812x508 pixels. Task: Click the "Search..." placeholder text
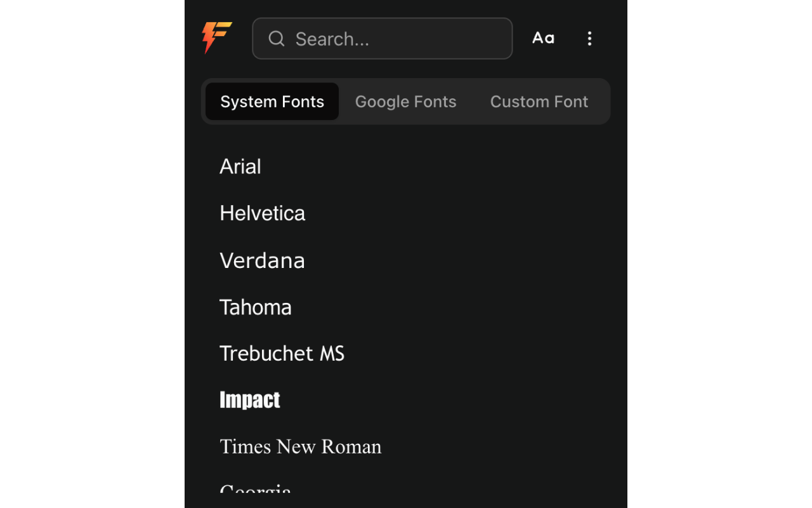332,39
